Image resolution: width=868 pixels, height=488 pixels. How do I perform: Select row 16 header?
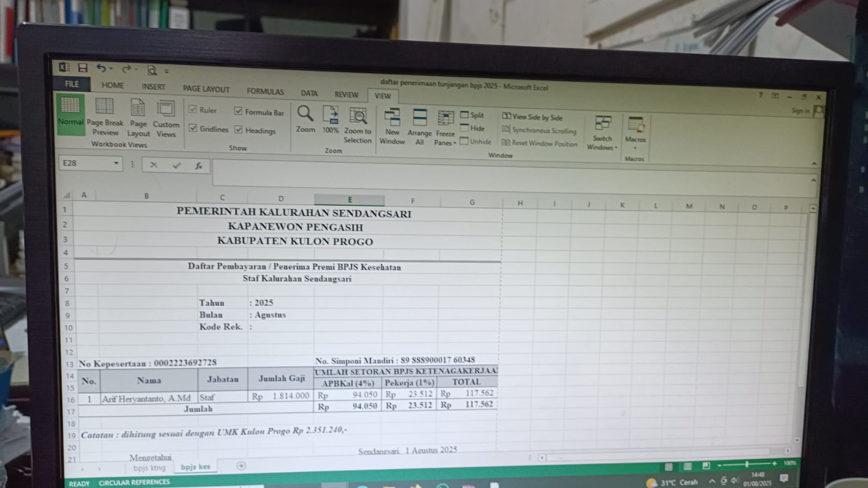[71, 400]
